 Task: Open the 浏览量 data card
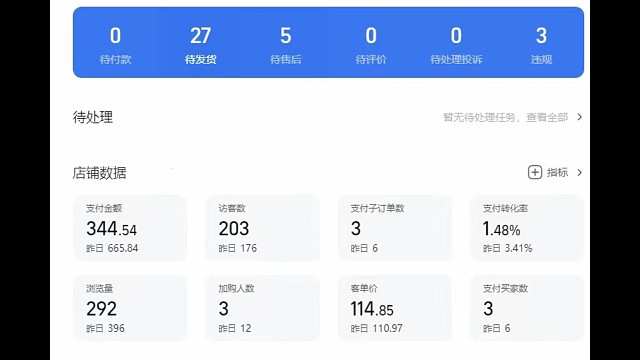click(x=130, y=308)
